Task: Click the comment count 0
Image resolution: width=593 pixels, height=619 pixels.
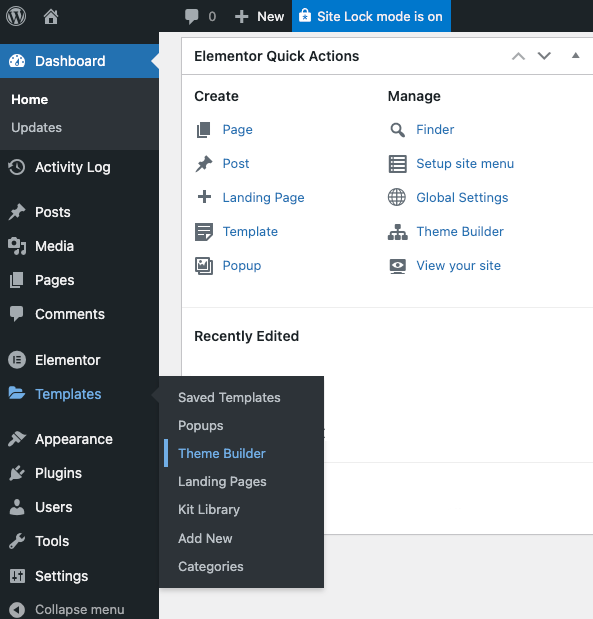Action: 212,17
